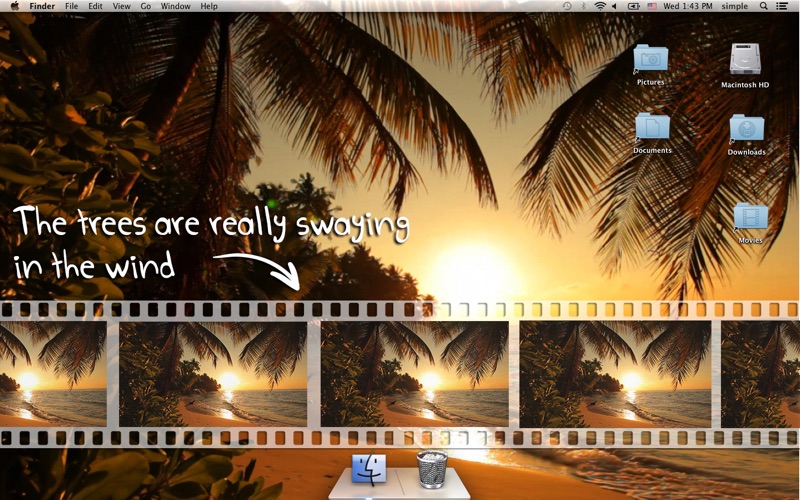The width and height of the screenshot is (800, 500).
Task: Open the View menu
Action: pos(121,6)
